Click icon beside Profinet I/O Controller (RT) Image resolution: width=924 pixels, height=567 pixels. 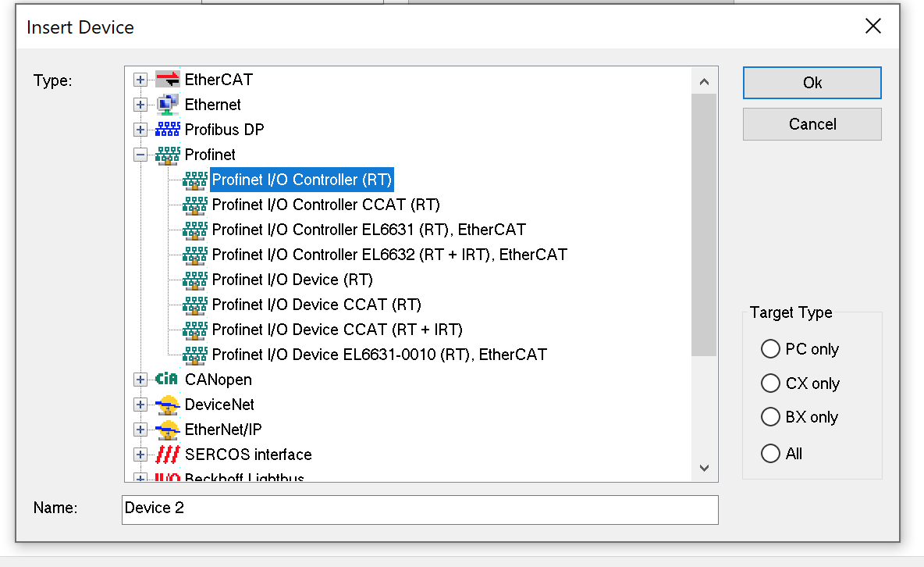(x=194, y=180)
